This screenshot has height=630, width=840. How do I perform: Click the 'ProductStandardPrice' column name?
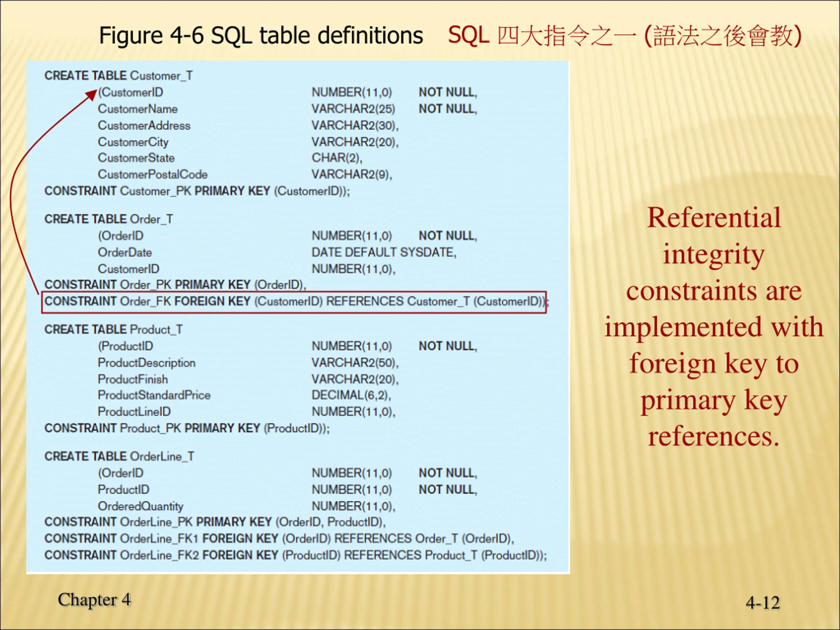pyautogui.click(x=154, y=395)
